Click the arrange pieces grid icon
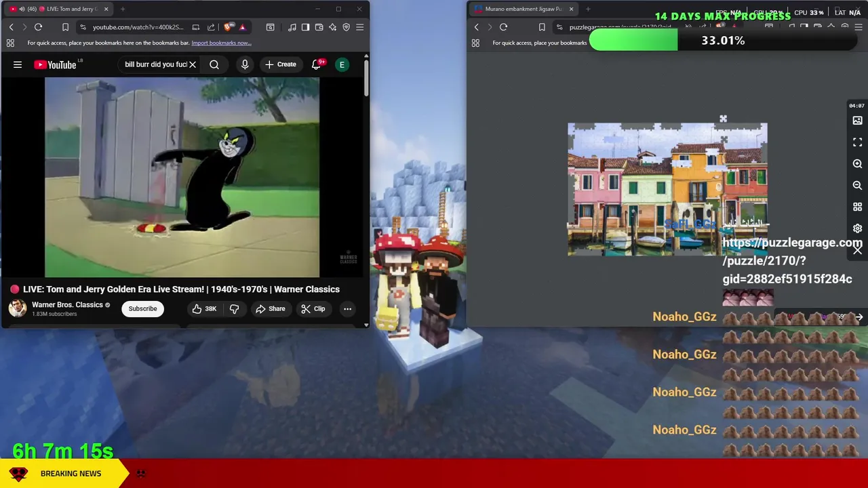Viewport: 868px width, 488px height. [857, 207]
